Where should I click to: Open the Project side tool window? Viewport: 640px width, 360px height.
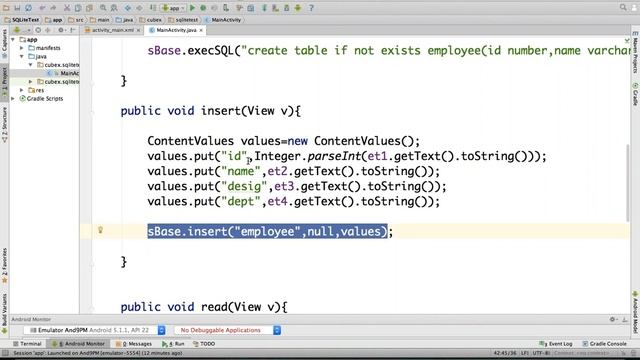pos(4,83)
